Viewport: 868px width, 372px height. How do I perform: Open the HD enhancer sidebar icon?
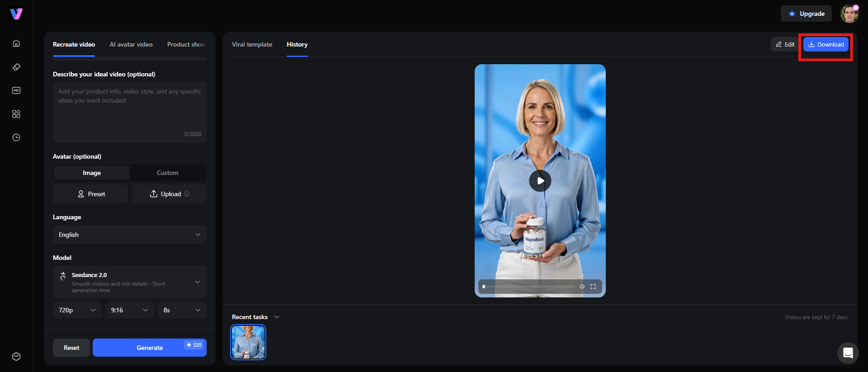click(16, 90)
